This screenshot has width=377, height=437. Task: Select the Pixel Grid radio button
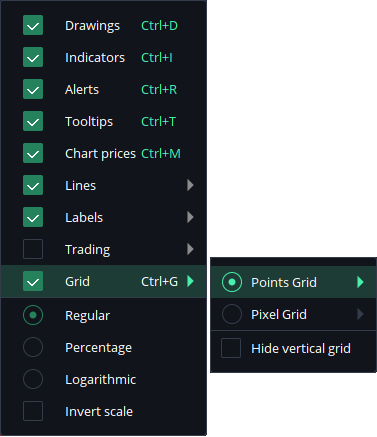(x=232, y=314)
